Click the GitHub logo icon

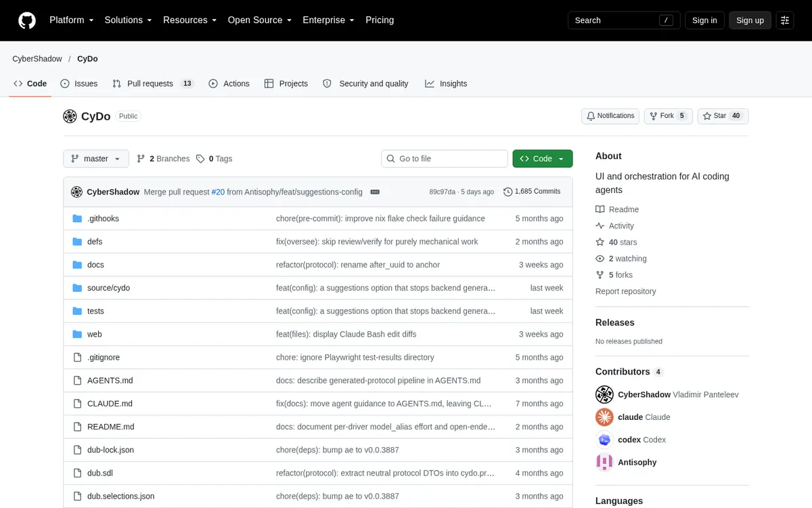(x=27, y=20)
